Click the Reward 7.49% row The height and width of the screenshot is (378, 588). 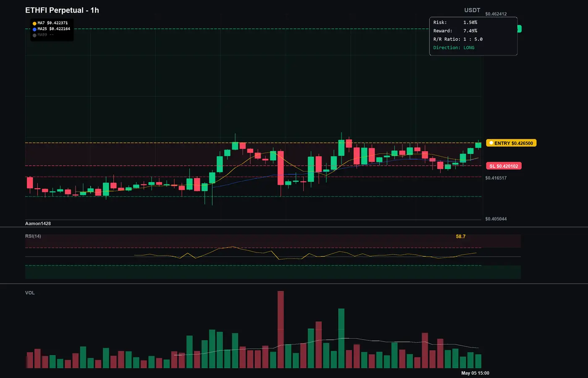[x=455, y=31]
